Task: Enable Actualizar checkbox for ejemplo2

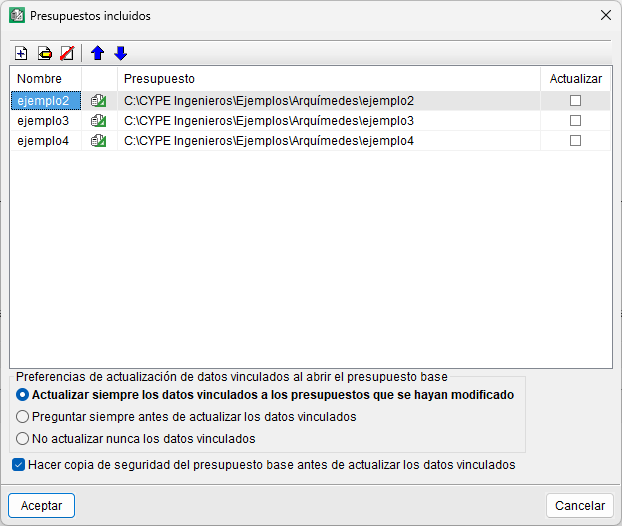Action: tap(575, 101)
